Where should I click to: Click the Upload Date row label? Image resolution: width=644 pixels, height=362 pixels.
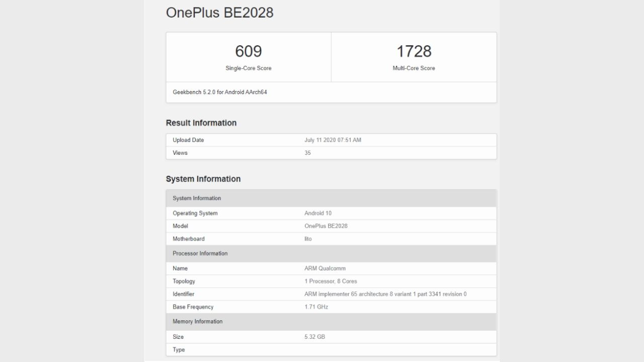click(188, 140)
